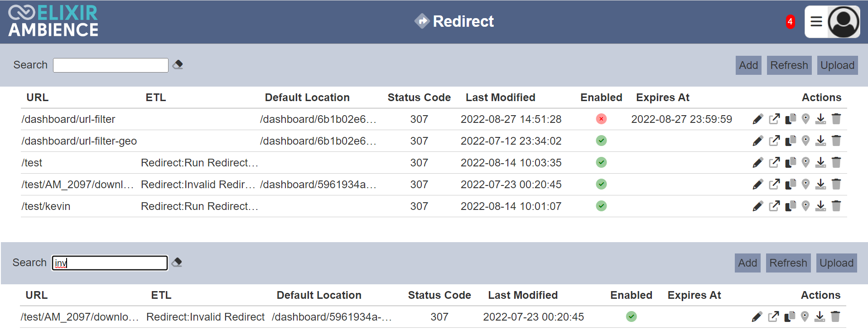
Task: Copy the filtered 'Redirect:Invalid Redirect' result row
Action: (790, 317)
